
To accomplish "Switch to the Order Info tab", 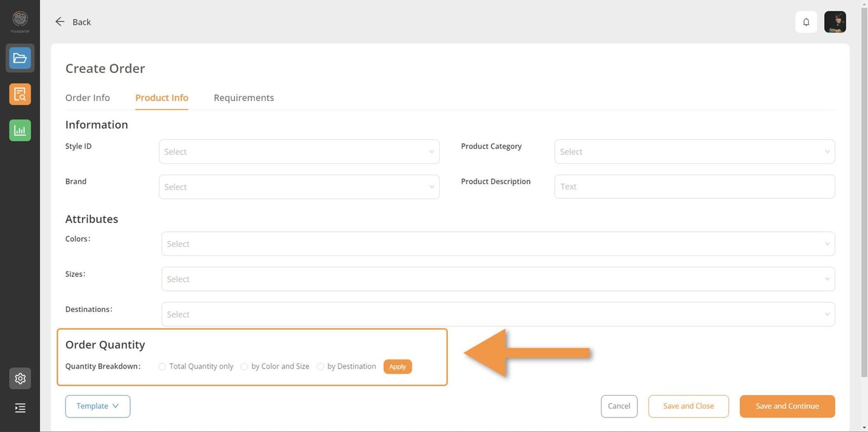I will tap(88, 98).
